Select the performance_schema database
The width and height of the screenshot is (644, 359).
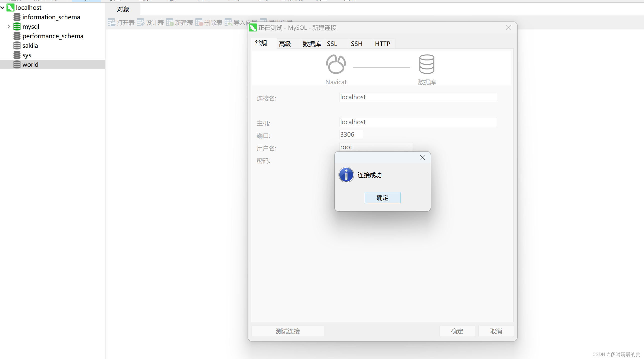click(53, 36)
